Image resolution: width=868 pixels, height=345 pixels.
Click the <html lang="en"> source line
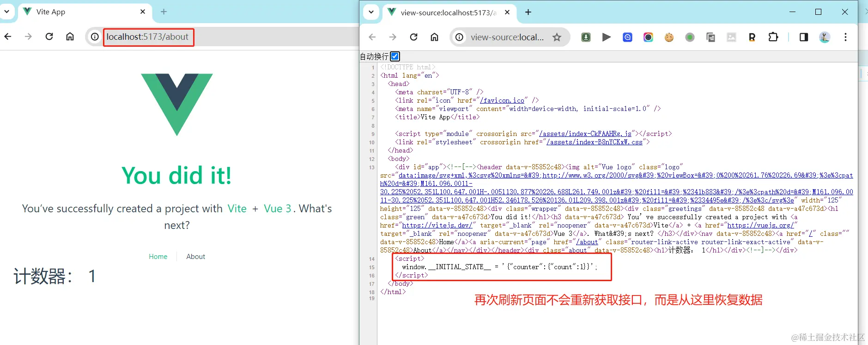(409, 75)
